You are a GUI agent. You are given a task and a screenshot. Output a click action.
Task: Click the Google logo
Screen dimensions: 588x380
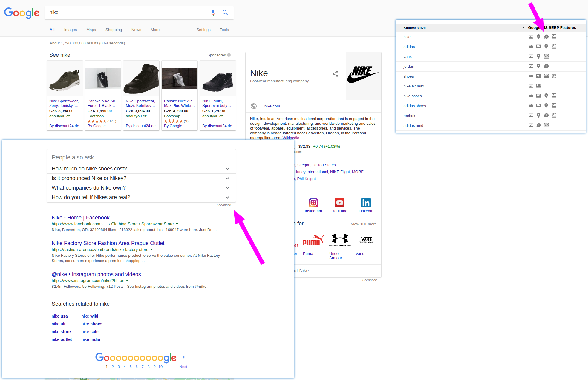click(x=22, y=13)
